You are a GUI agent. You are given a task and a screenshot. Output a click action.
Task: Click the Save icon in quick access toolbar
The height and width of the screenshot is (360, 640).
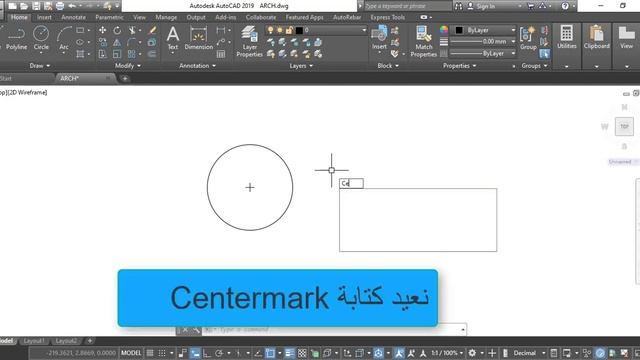36,6
